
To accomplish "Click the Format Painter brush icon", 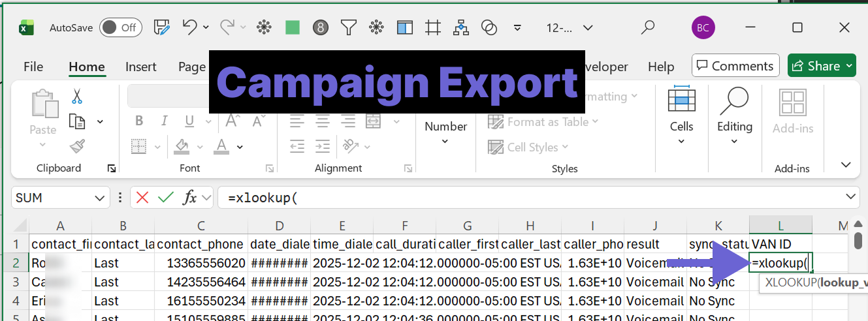I will point(77,146).
